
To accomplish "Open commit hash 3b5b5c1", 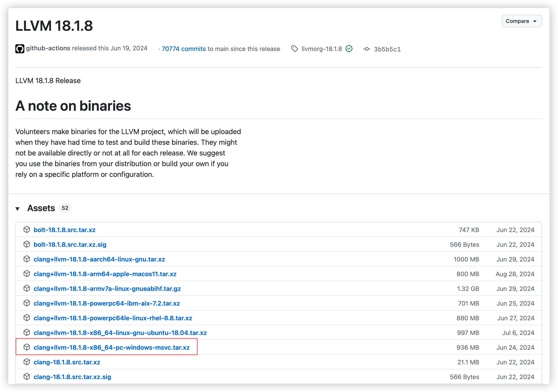I will point(387,49).
